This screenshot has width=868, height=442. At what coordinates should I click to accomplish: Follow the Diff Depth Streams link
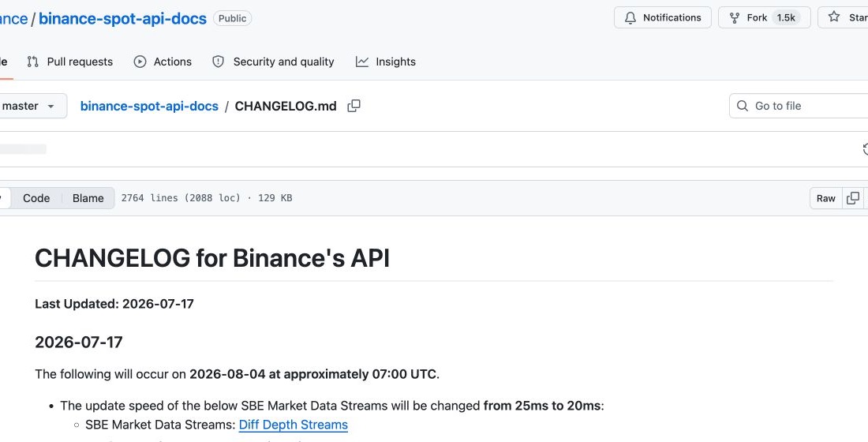(294, 425)
